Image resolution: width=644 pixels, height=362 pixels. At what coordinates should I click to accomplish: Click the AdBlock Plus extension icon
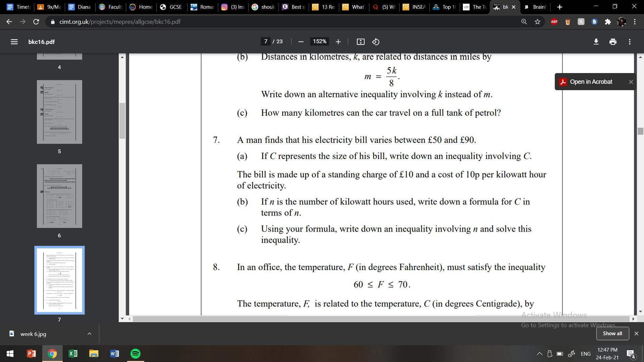tap(554, 22)
